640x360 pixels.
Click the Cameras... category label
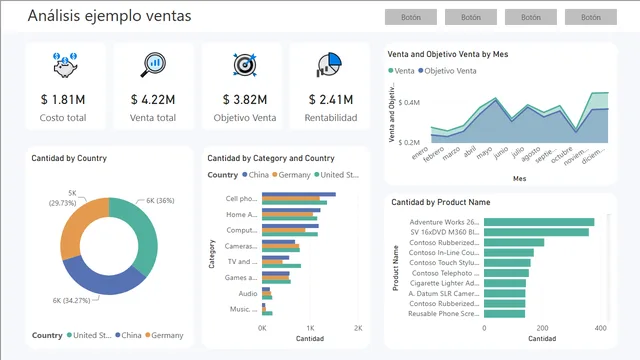pos(241,246)
